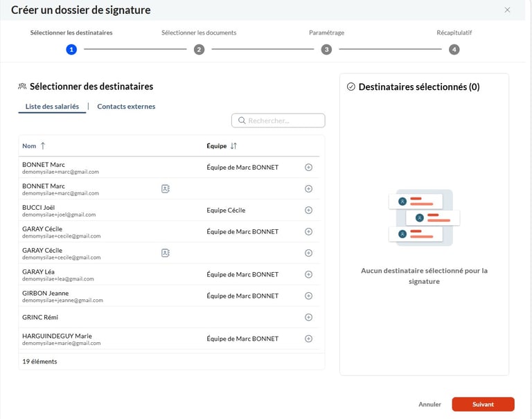Add BUCCI Joël with the plus icon
Viewport: 532px width, 419px height.
click(309, 211)
